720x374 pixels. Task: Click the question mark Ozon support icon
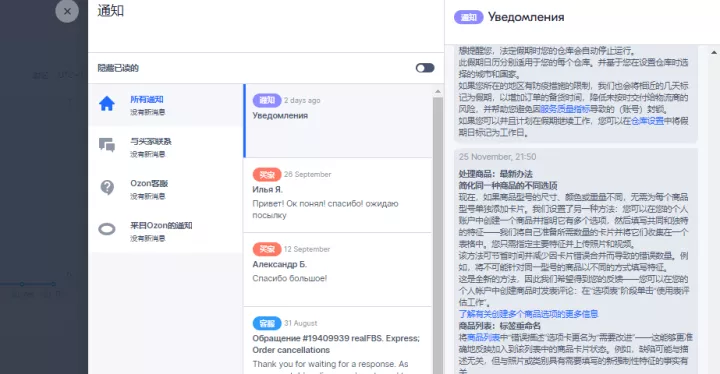(107, 187)
